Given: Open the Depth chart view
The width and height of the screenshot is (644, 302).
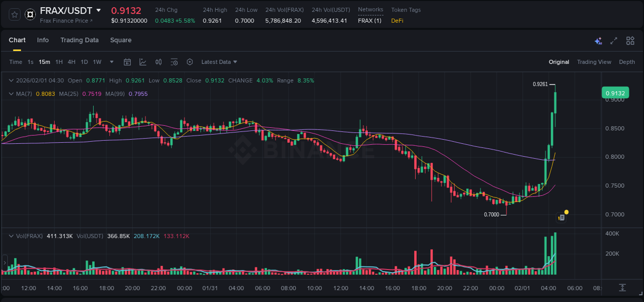Looking at the screenshot, I should (627, 62).
